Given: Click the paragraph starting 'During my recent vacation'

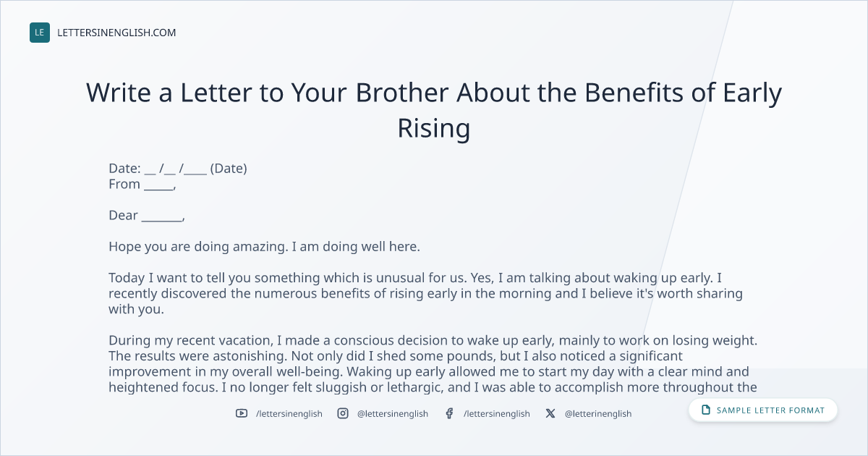Looking at the screenshot, I should pos(433,364).
